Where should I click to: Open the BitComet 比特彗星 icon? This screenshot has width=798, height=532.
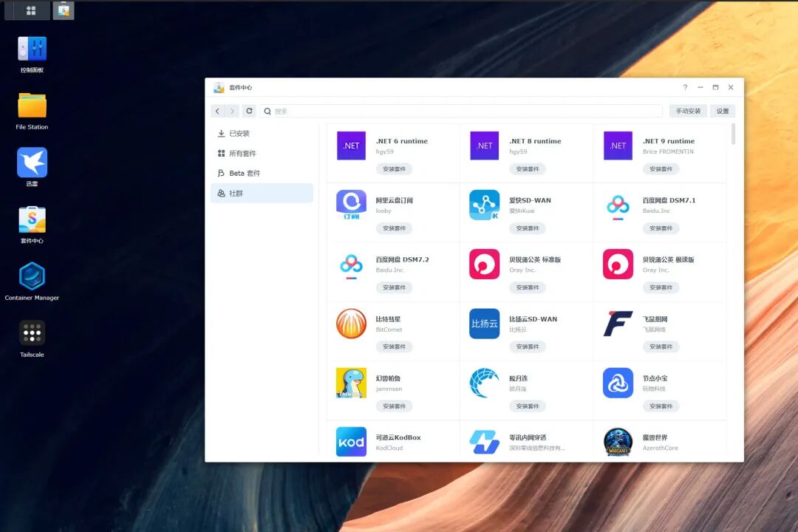[x=351, y=324]
